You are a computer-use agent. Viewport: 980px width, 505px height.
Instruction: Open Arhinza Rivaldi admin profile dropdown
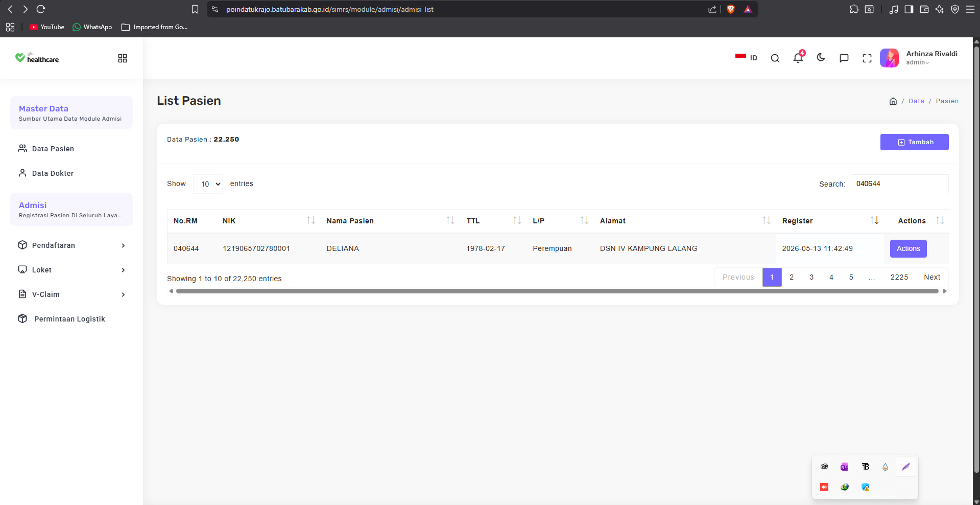click(919, 58)
